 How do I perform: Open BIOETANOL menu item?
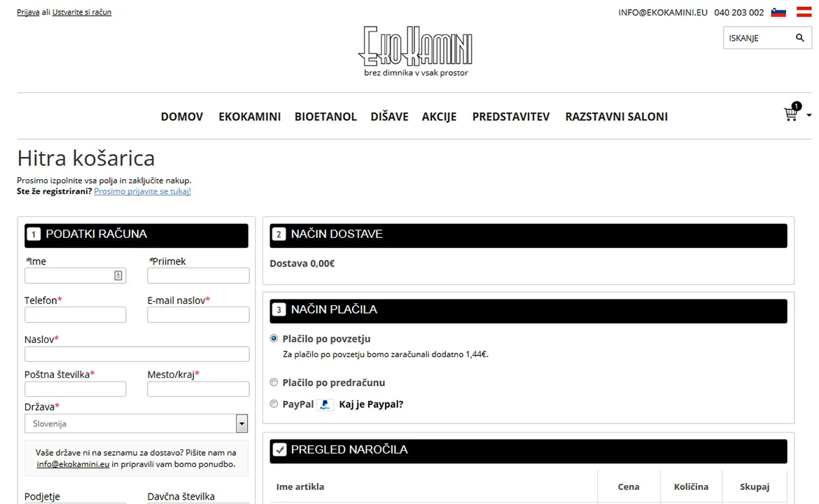325,116
